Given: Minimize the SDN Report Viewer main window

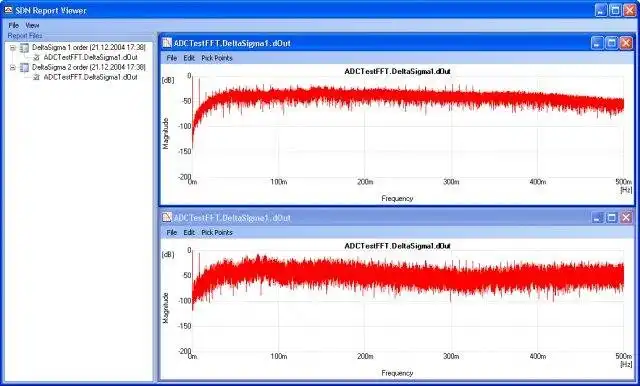Looking at the screenshot, I should (601, 10).
